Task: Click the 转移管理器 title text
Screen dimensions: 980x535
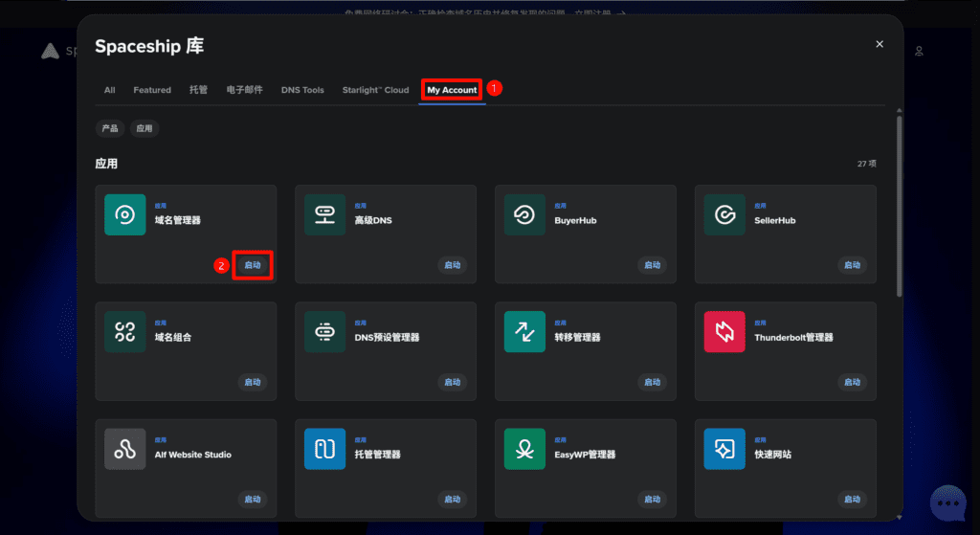Action: pyautogui.click(x=577, y=338)
